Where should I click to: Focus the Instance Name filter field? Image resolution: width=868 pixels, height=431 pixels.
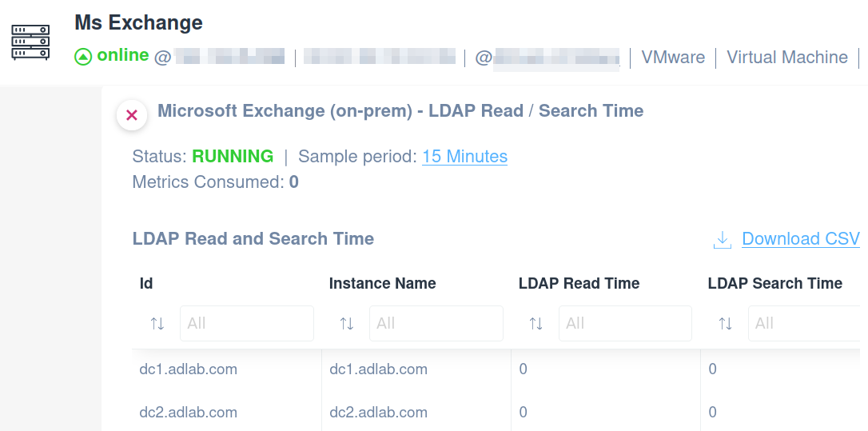coord(436,324)
